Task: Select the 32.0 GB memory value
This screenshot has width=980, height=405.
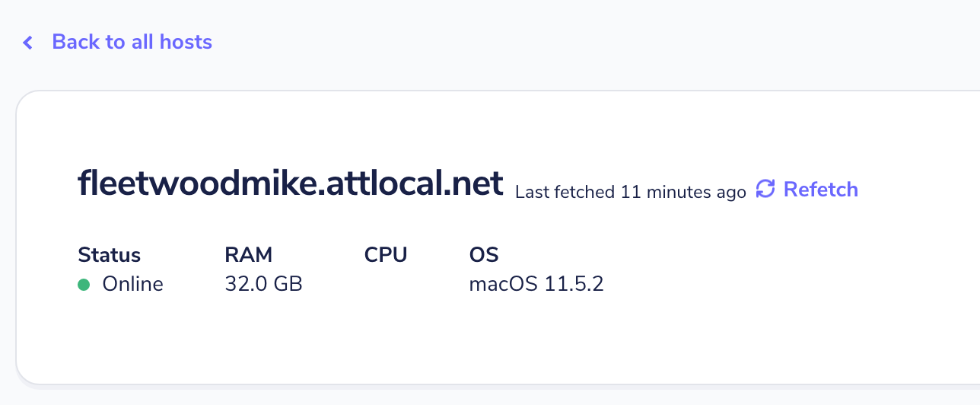Action: tap(264, 285)
